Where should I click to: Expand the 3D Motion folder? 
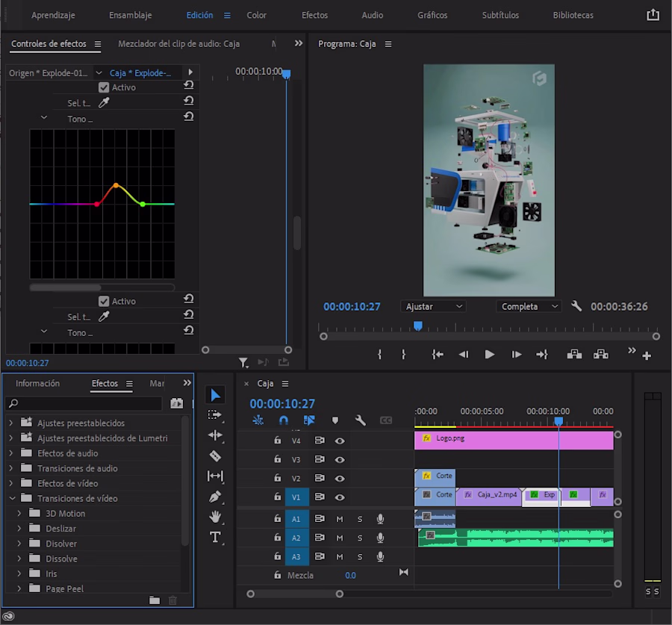pos(19,513)
